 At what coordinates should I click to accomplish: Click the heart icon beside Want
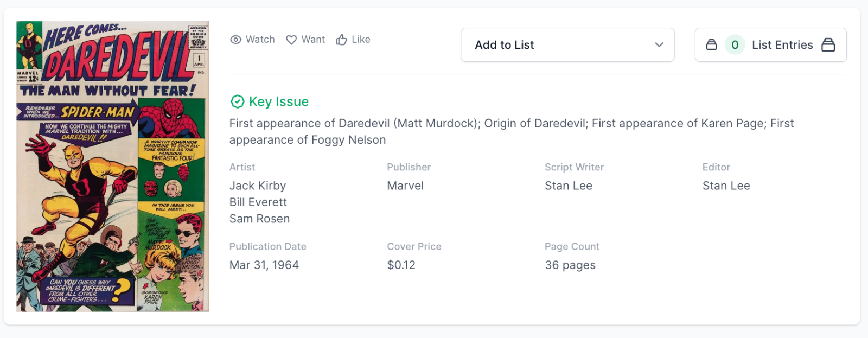point(291,39)
